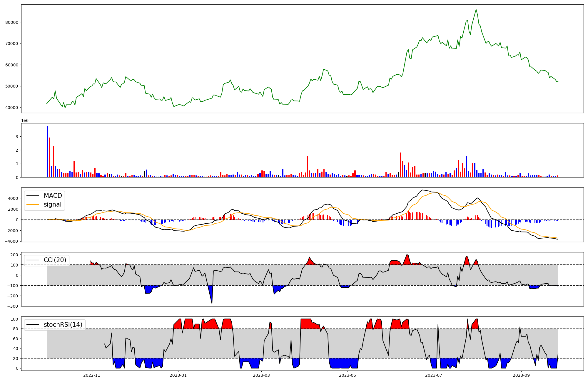This screenshot has height=382, width=588.
Task: Click the highest peak of the green price line
Action: [x=476, y=9]
